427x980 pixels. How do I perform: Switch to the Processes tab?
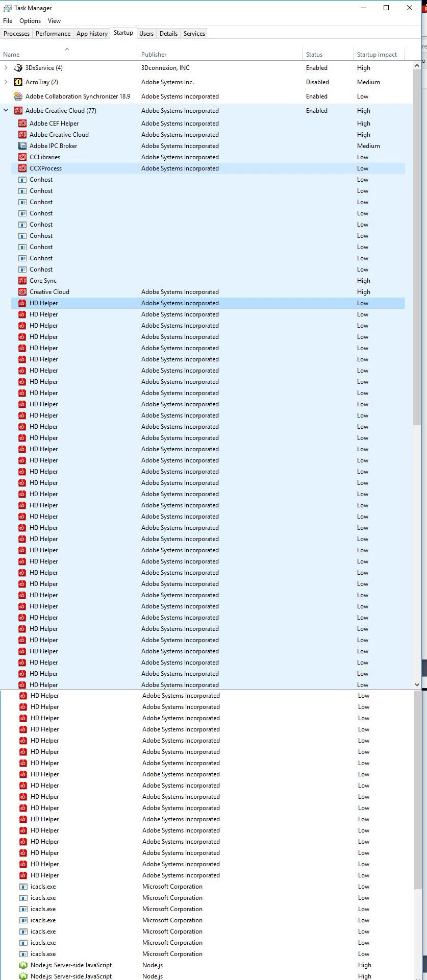click(17, 34)
